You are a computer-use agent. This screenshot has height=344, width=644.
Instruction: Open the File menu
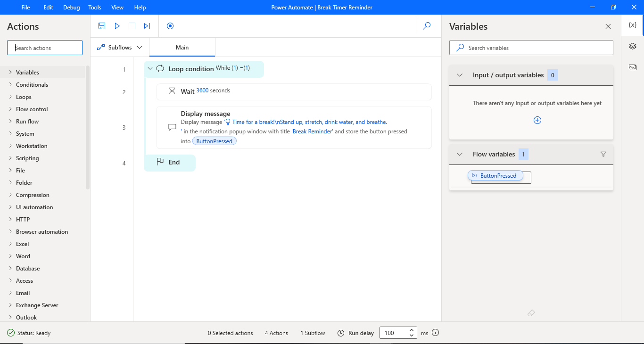click(26, 8)
